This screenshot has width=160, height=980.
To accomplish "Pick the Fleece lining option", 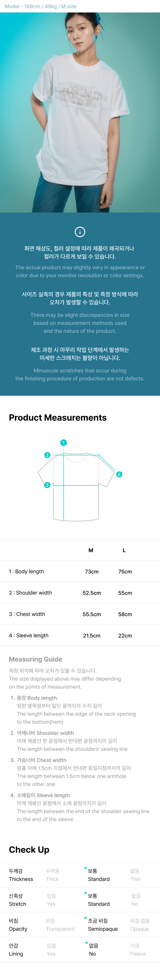I will pyautogui.click(x=138, y=950).
